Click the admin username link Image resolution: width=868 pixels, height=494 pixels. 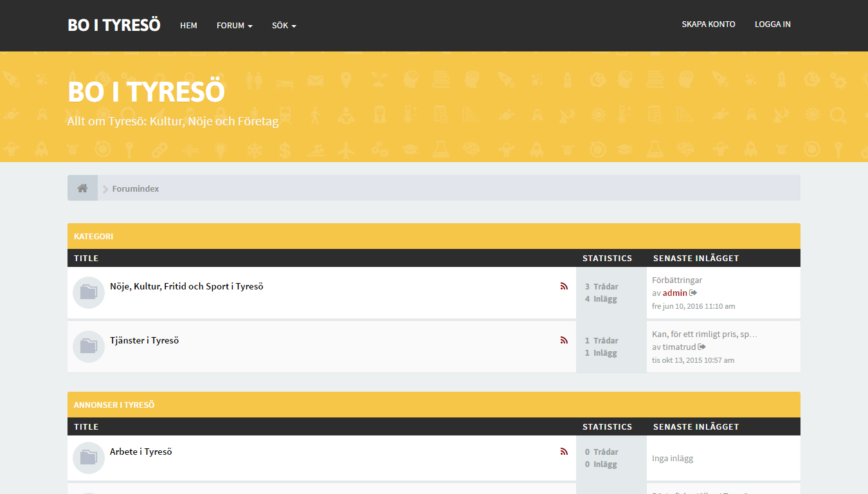(674, 293)
